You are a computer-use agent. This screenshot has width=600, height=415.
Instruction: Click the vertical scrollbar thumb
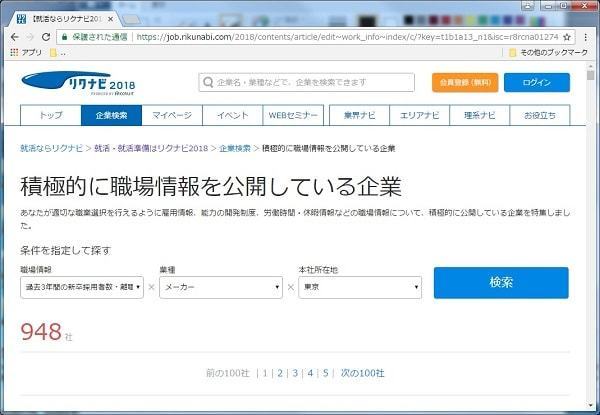[591, 75]
